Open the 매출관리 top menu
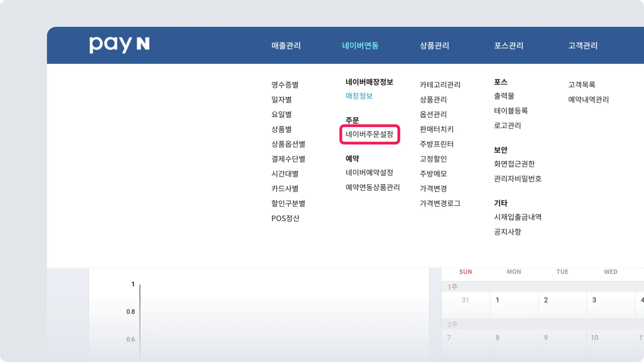The width and height of the screenshot is (644, 362). 286,46
